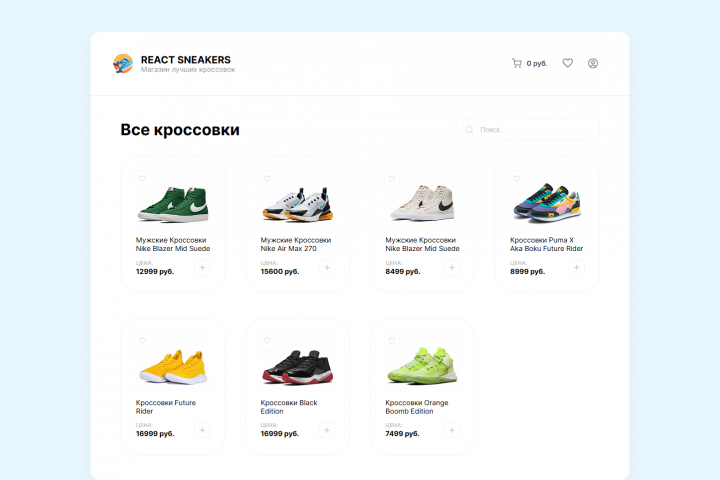Click the REACT SNEAKERS brand name
Viewport: 720px width, 480px height.
[186, 60]
